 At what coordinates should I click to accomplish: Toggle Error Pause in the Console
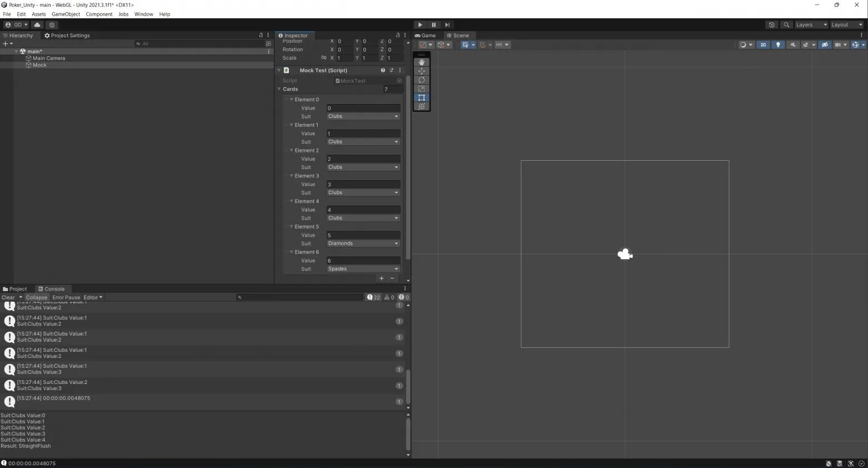pos(66,297)
